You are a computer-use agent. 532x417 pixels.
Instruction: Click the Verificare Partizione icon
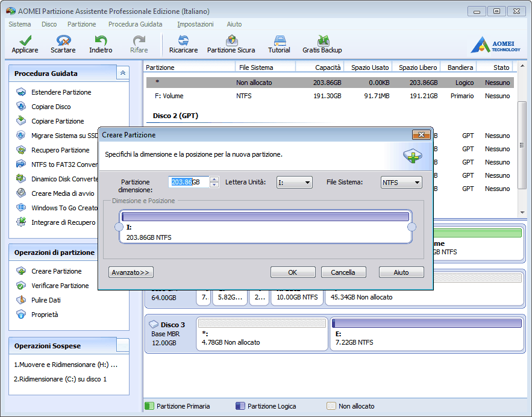21,286
